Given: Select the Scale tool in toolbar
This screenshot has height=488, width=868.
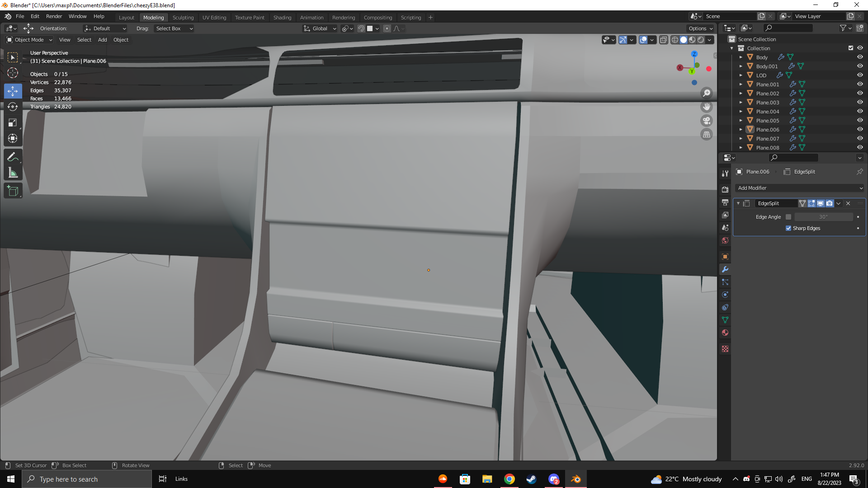Looking at the screenshot, I should (13, 123).
